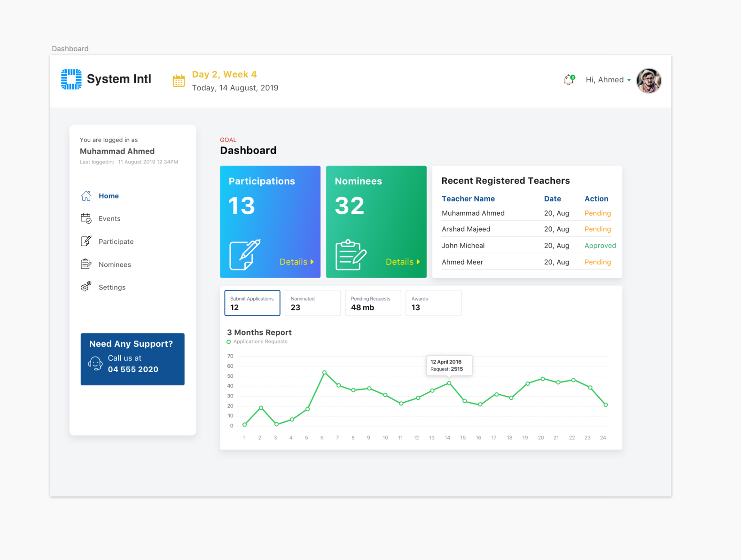The image size is (741, 560).
Task: Open Settings menu item
Action: [x=112, y=288]
